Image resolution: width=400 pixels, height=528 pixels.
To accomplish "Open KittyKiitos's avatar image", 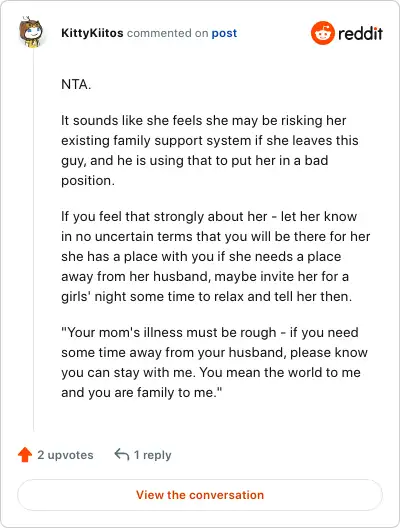I will (31, 32).
